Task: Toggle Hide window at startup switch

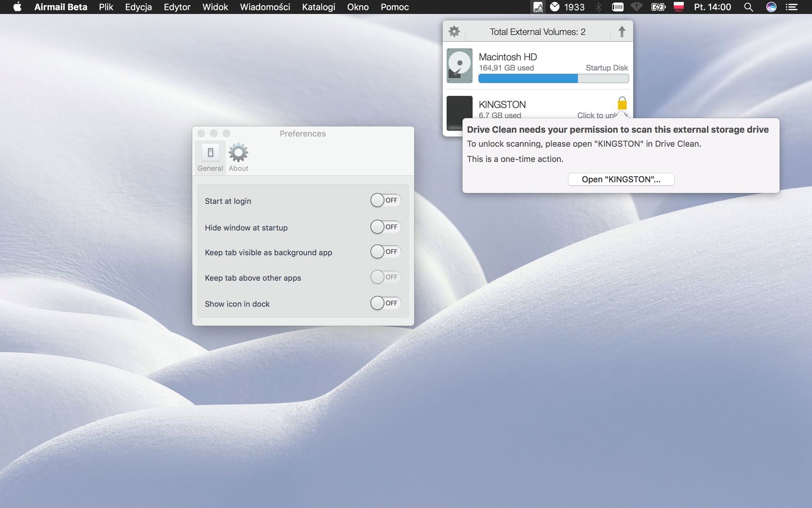Action: (x=386, y=227)
